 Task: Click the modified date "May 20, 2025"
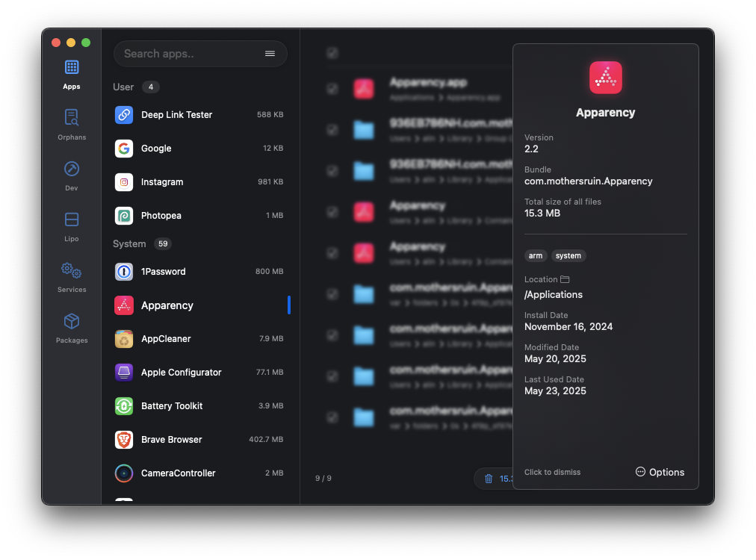pyautogui.click(x=556, y=359)
